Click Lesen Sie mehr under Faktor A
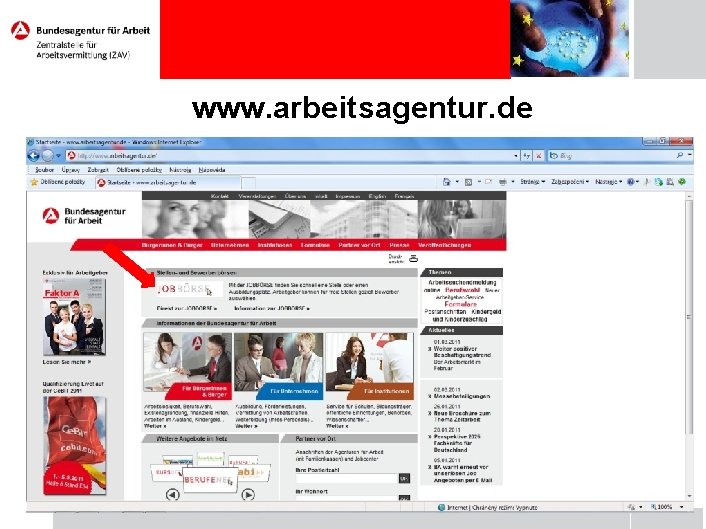 click(67, 362)
